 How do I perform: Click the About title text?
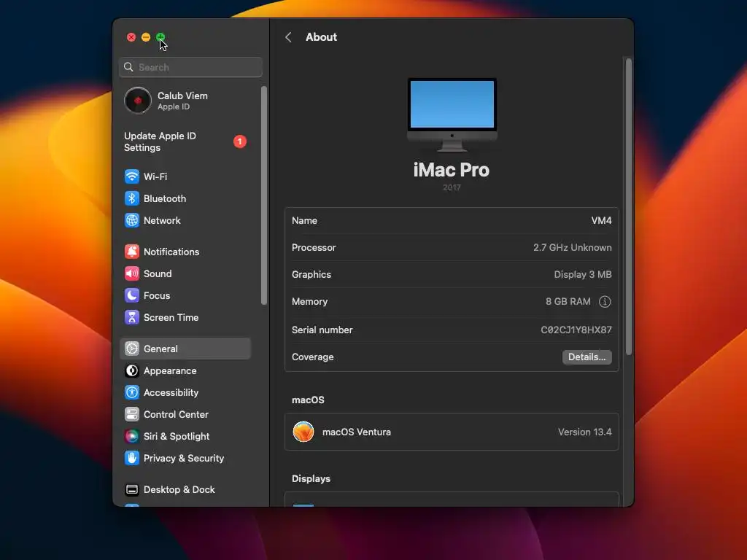pyautogui.click(x=321, y=37)
